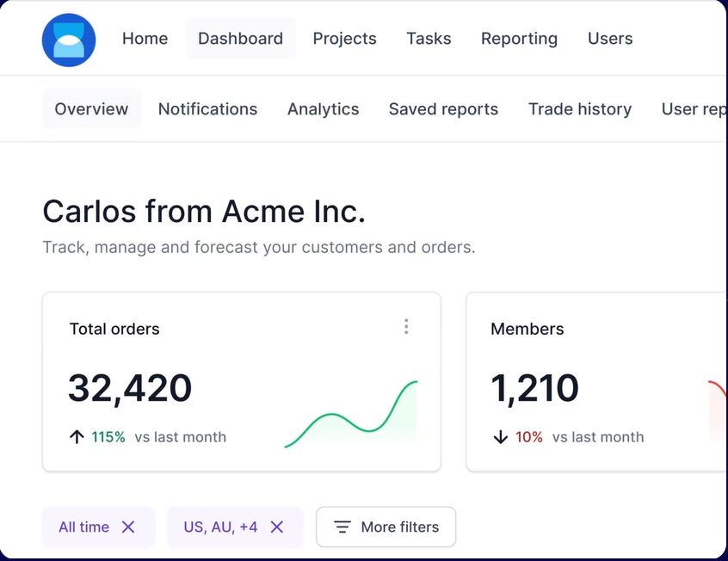Select the Saved reports tab

pyautogui.click(x=443, y=109)
